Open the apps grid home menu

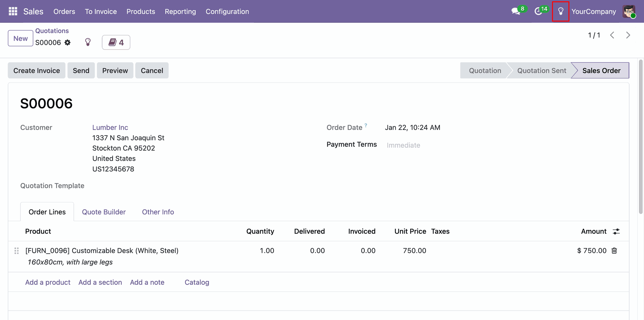click(x=13, y=11)
